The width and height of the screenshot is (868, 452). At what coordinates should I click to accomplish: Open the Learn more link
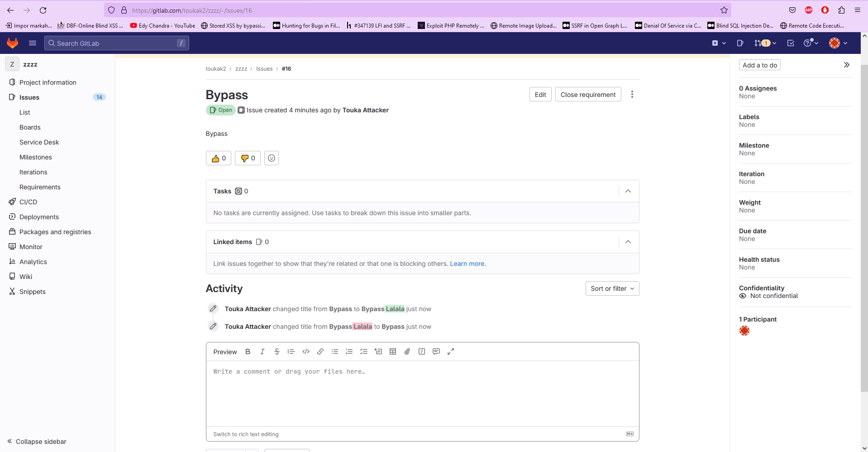(467, 264)
